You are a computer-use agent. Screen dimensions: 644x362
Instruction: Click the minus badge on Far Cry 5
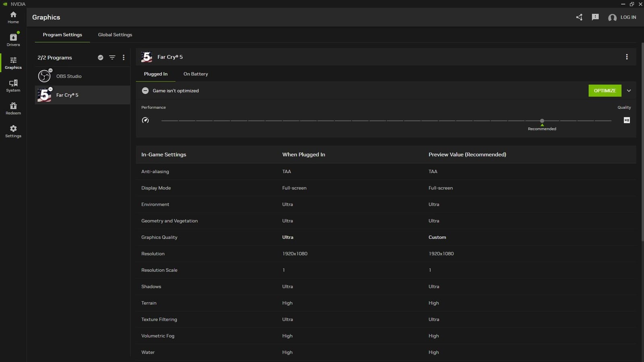(50, 89)
